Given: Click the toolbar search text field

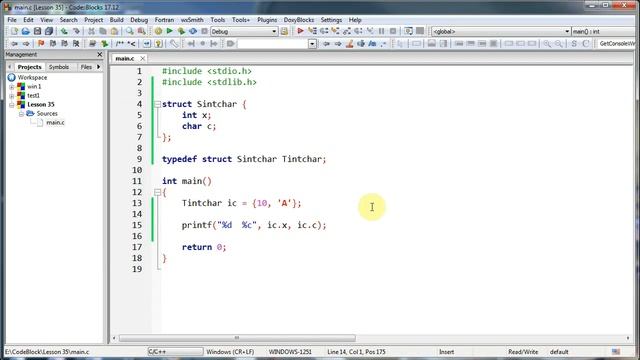Looking at the screenshot, I should point(272,44).
